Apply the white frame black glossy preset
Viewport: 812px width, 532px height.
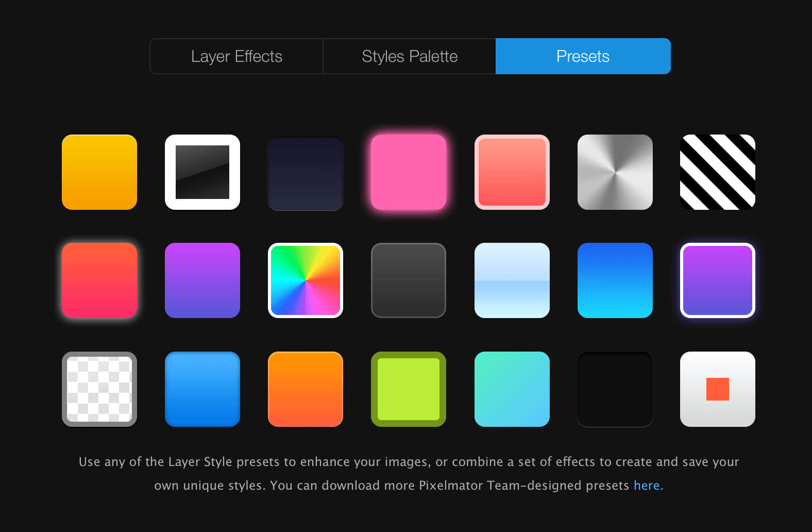click(202, 172)
